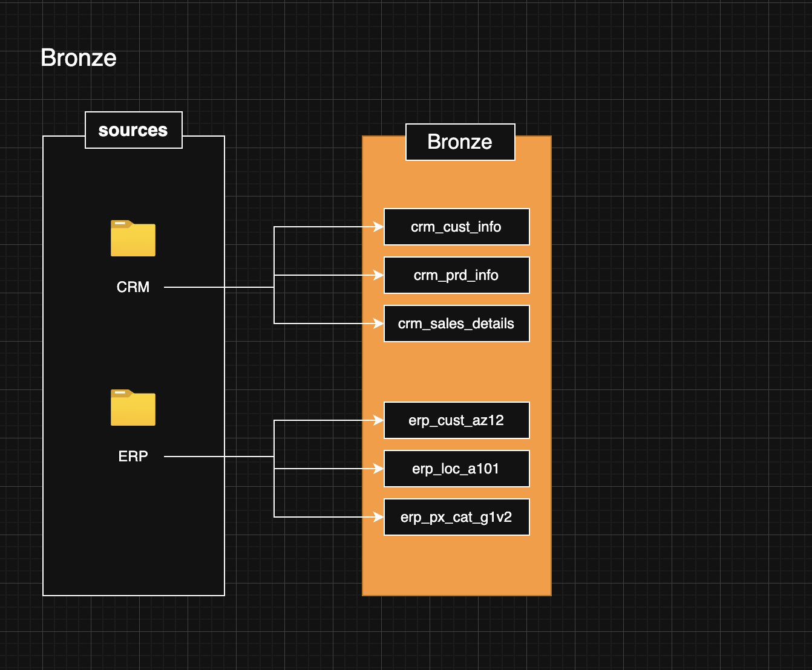Pick the crm_sales_details table box
Screen dimensions: 812x670
coord(456,324)
